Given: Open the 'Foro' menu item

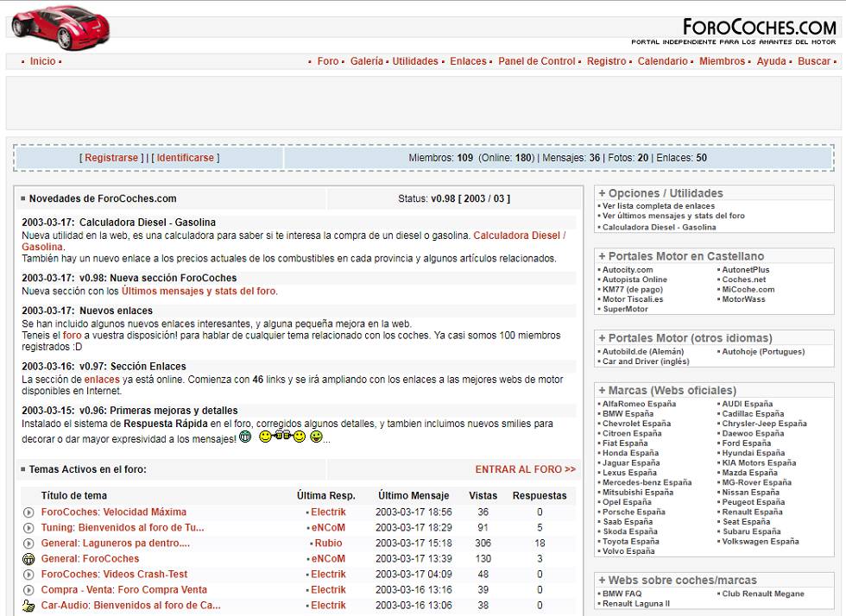Looking at the screenshot, I should coord(328,61).
